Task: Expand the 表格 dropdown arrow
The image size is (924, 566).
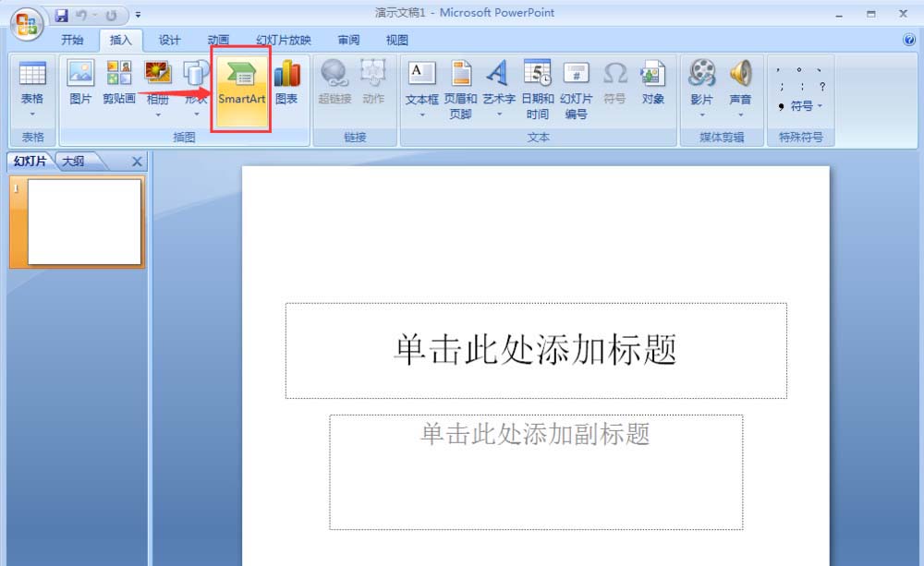Action: click(x=32, y=114)
